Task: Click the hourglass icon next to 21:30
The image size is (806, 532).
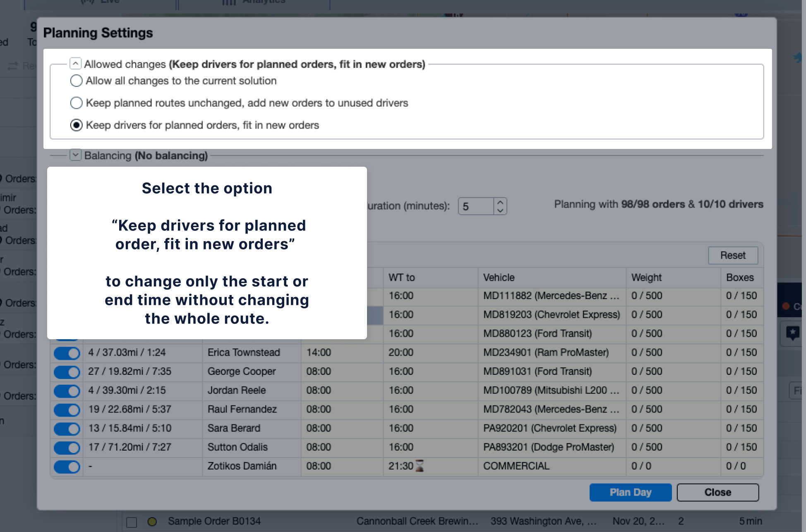Action: (420, 466)
